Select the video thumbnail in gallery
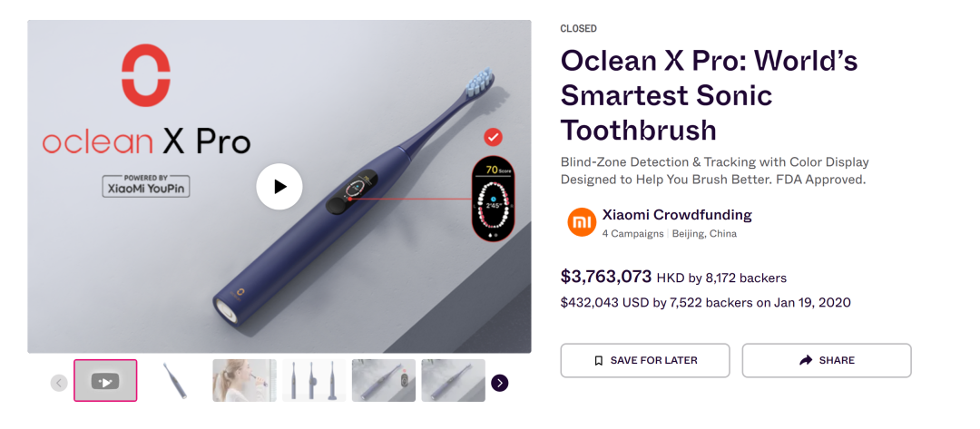Image resolution: width=980 pixels, height=429 pixels. pos(105,381)
